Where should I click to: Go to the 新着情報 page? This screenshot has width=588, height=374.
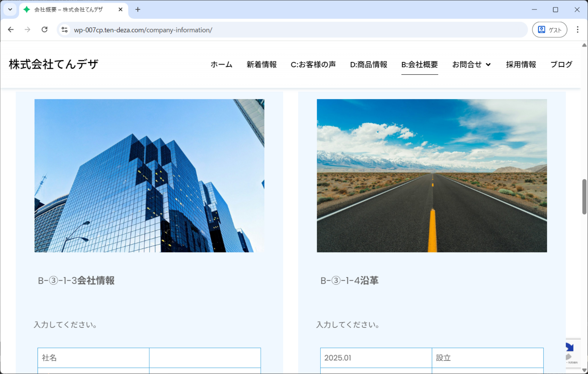point(261,65)
